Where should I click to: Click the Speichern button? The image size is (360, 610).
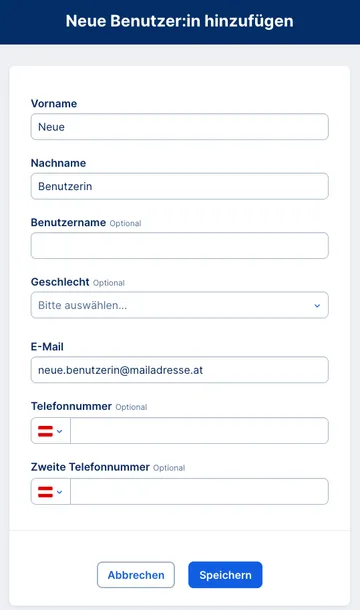tap(225, 575)
